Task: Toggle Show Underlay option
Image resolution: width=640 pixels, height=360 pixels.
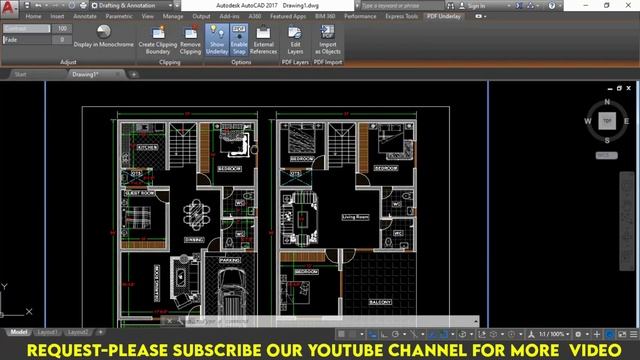Action: click(x=217, y=40)
